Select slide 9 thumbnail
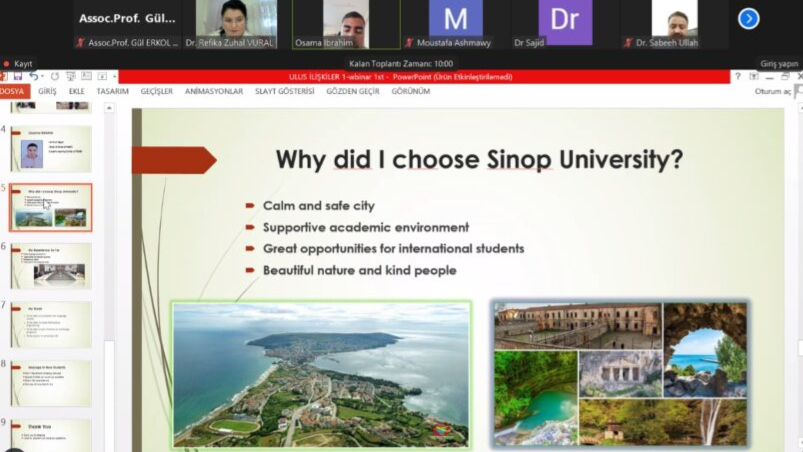 pyautogui.click(x=51, y=435)
